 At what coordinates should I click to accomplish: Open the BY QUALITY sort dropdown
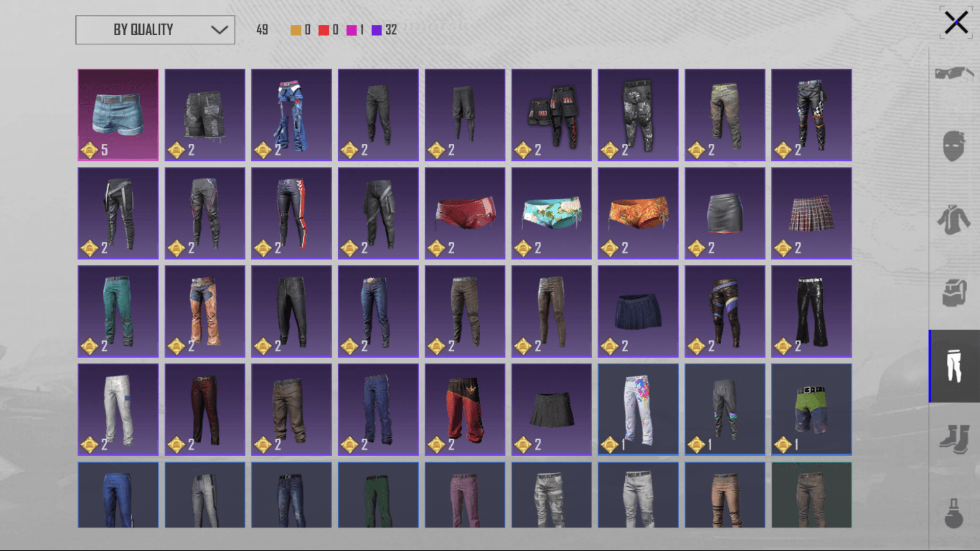[155, 30]
